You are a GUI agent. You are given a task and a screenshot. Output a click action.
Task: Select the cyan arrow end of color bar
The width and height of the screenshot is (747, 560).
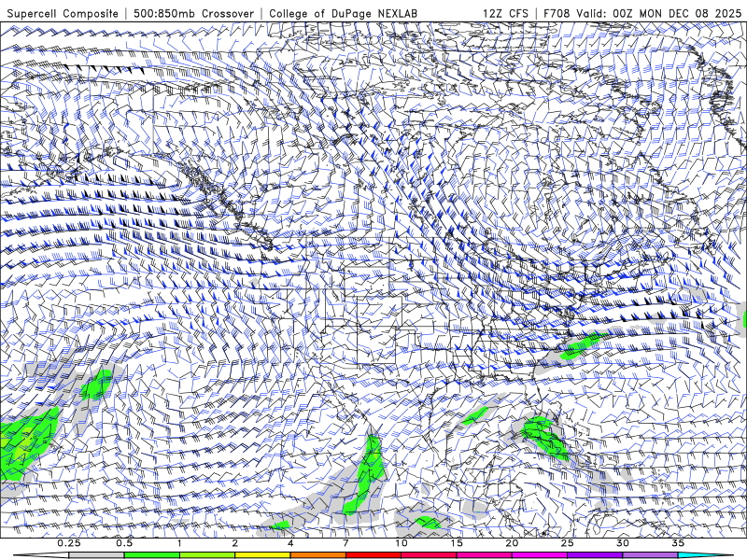pos(705,555)
